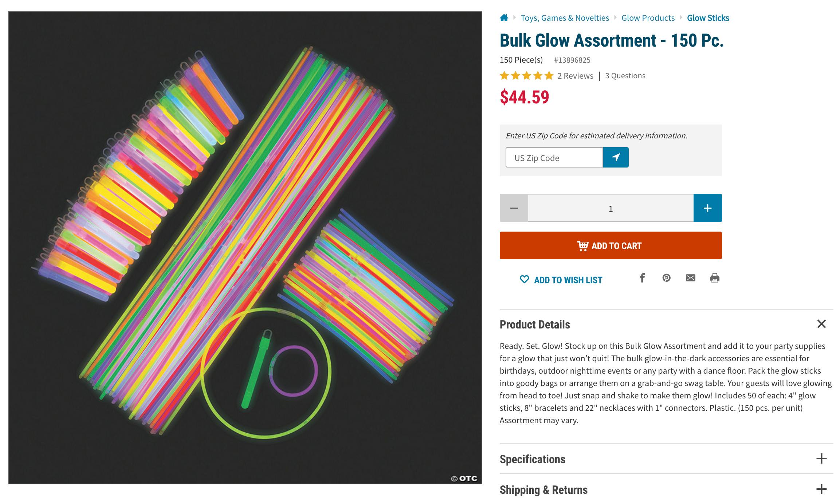The height and width of the screenshot is (504, 840).
Task: Print the product page
Action: click(x=714, y=278)
